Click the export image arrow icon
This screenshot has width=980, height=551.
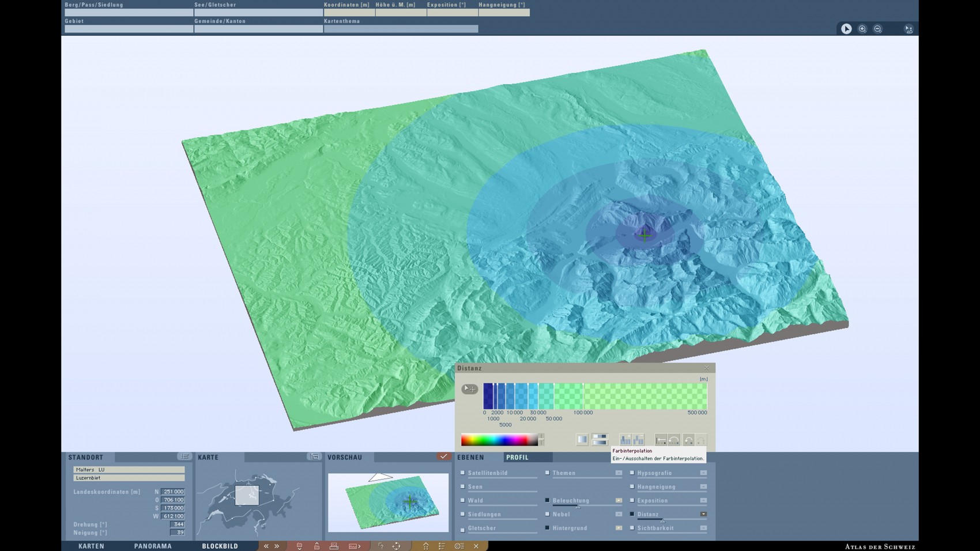[x=355, y=546]
